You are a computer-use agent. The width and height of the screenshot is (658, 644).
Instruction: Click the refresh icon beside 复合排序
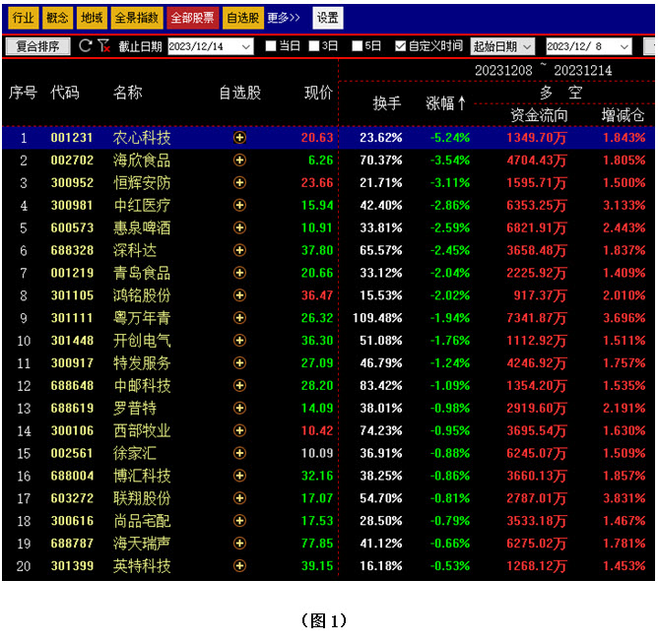tap(85, 46)
